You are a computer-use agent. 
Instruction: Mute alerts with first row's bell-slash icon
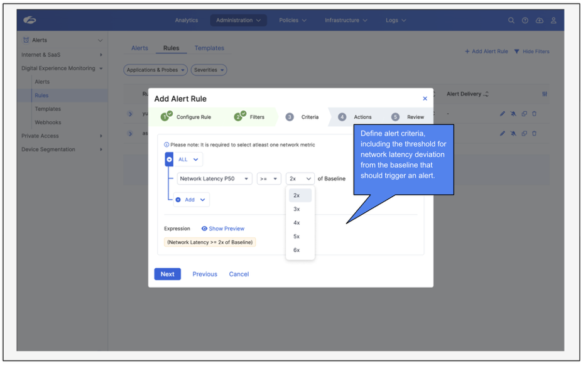[x=513, y=114]
